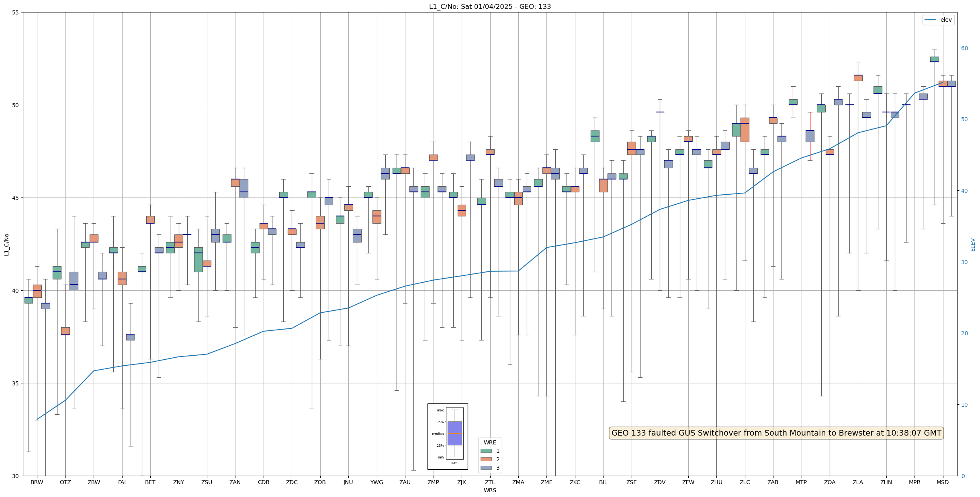Click the BIL station tick label
This screenshot has height=497, width=980.
(603, 482)
